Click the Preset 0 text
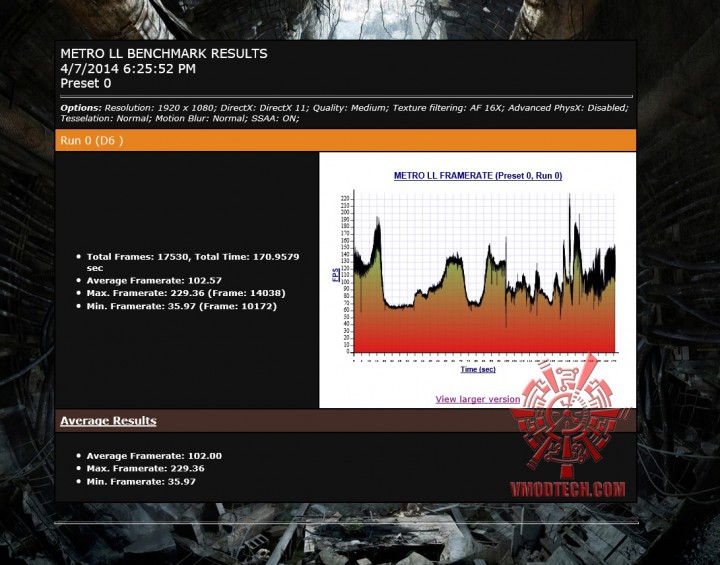Screen dimensions: 720x565 (x=86, y=84)
